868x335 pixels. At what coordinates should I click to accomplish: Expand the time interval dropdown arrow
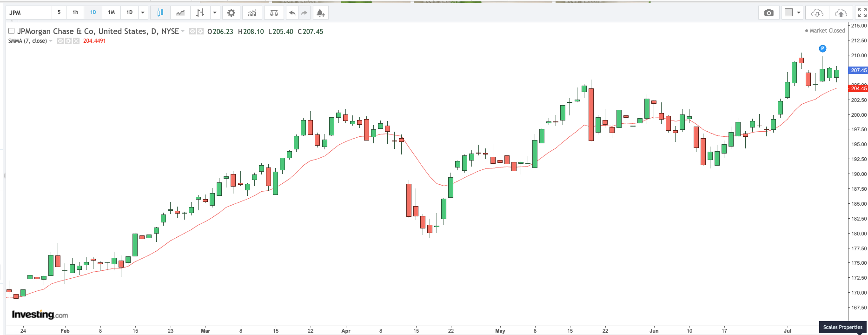click(x=143, y=13)
